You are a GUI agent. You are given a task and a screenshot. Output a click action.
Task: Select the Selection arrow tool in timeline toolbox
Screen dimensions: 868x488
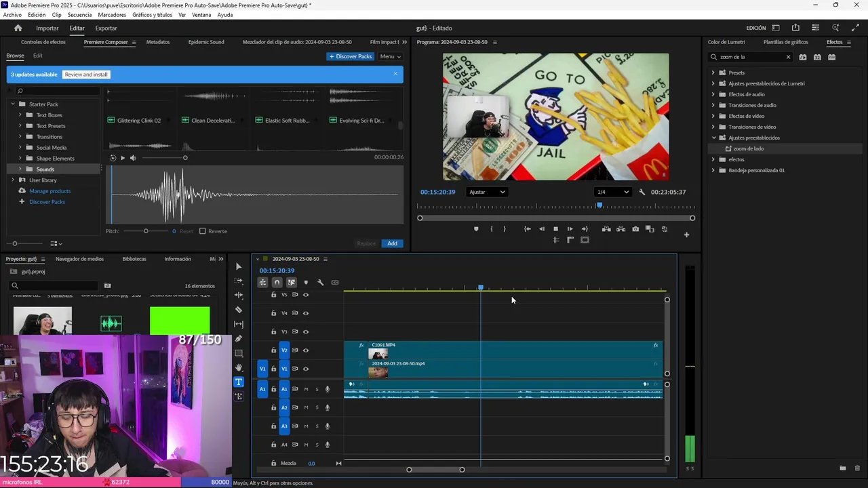click(x=239, y=266)
